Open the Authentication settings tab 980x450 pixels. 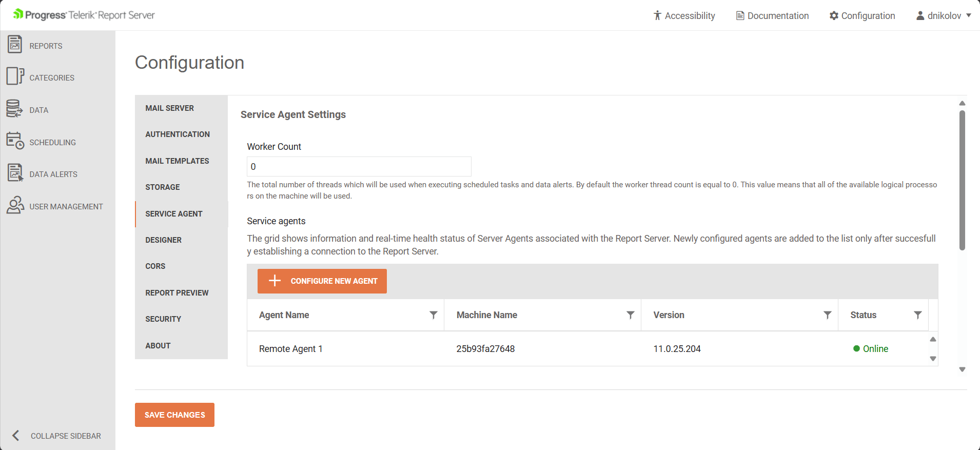coord(181,134)
